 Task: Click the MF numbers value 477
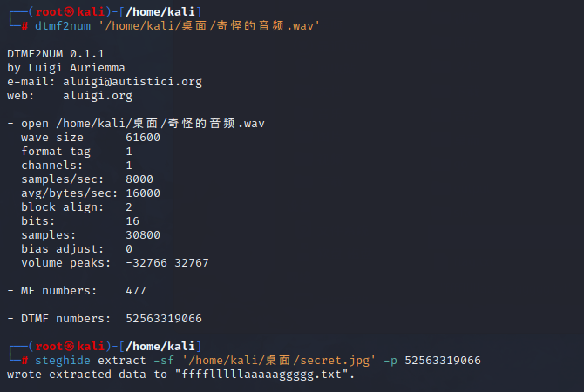tap(136, 291)
